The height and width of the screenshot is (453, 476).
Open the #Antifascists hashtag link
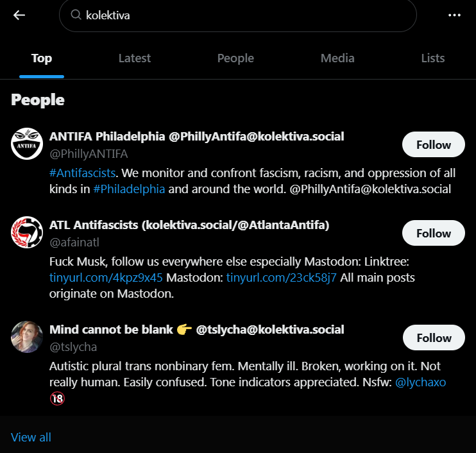point(83,173)
